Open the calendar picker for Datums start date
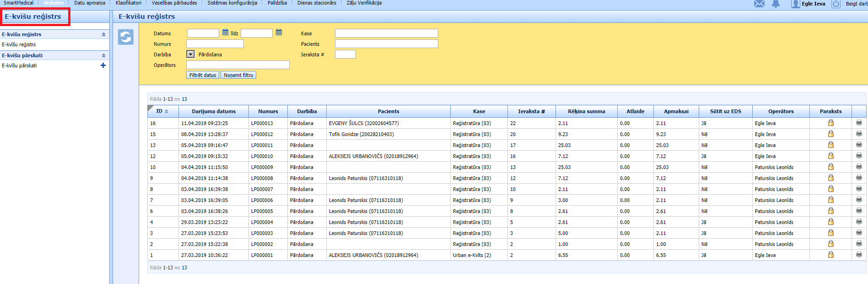This screenshot has width=868, height=284. tap(225, 33)
